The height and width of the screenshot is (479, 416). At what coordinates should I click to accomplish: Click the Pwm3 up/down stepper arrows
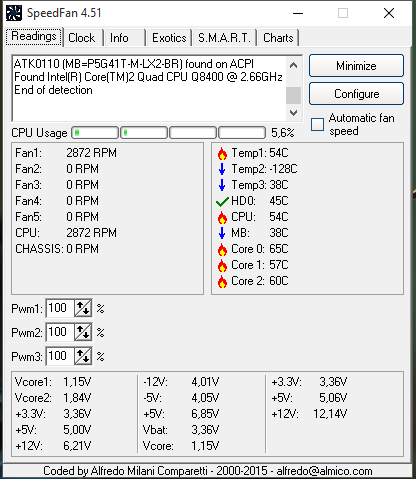83,356
